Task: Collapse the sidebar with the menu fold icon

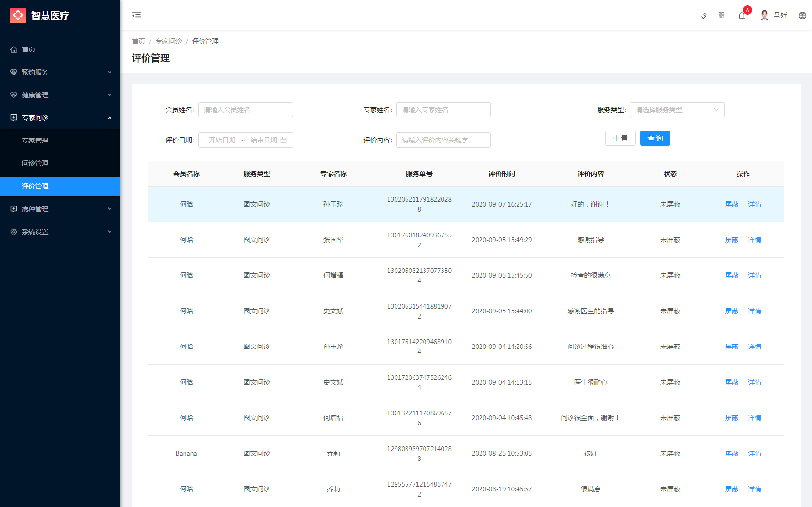Action: [x=137, y=16]
